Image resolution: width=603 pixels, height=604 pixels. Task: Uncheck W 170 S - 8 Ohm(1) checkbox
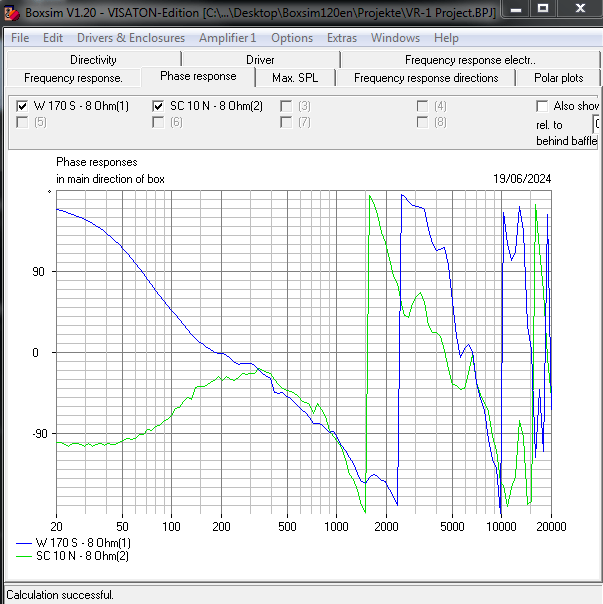coord(22,106)
